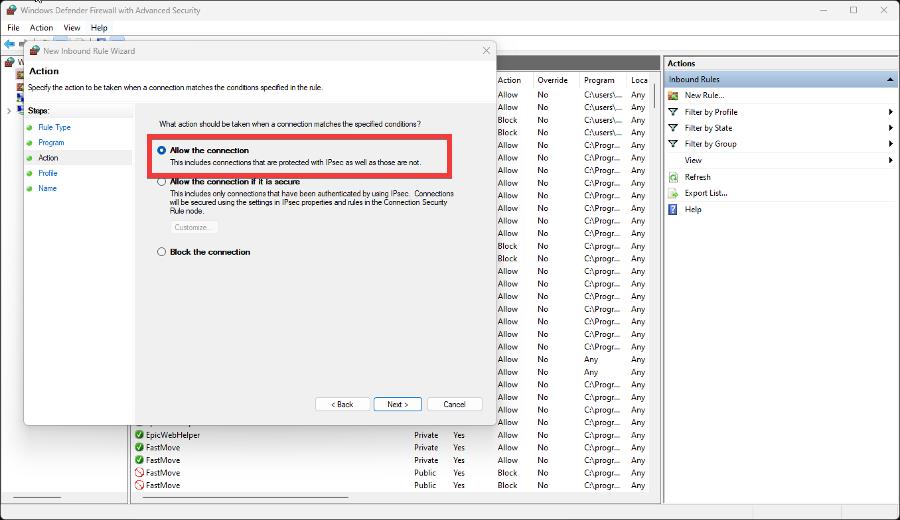Viewport: 900px width, 520px height.
Task: Expand the View submenu arrow in Actions
Action: (x=890, y=160)
